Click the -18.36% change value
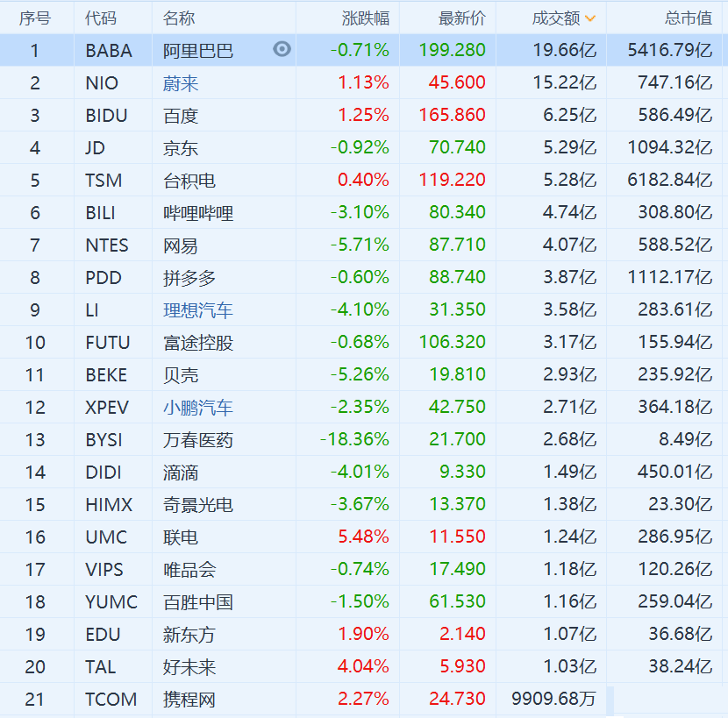This screenshot has height=718, width=728. [x=354, y=439]
